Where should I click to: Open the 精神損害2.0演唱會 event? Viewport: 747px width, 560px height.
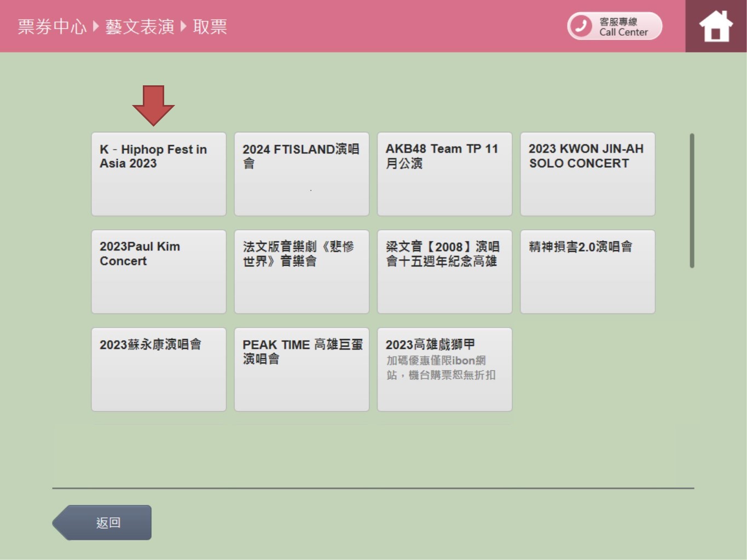[587, 272]
